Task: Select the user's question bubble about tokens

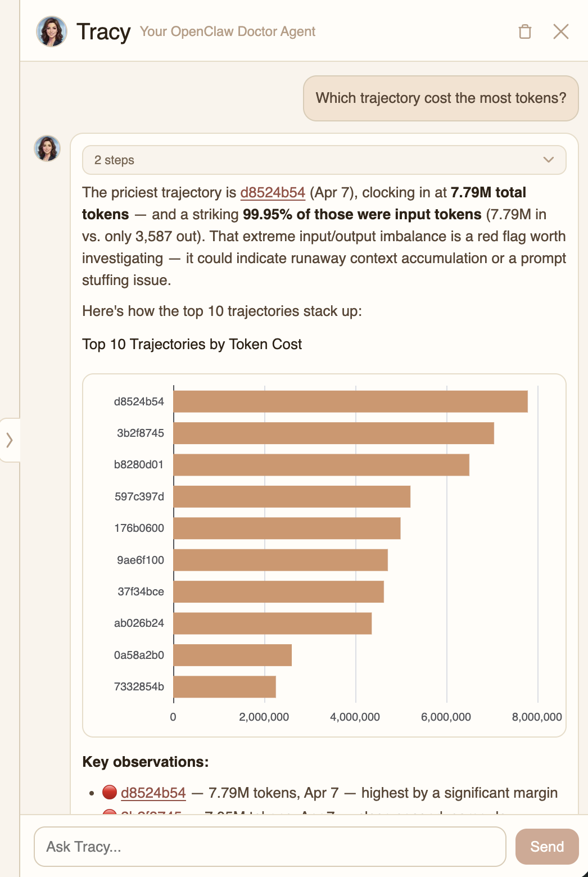Action: (440, 98)
